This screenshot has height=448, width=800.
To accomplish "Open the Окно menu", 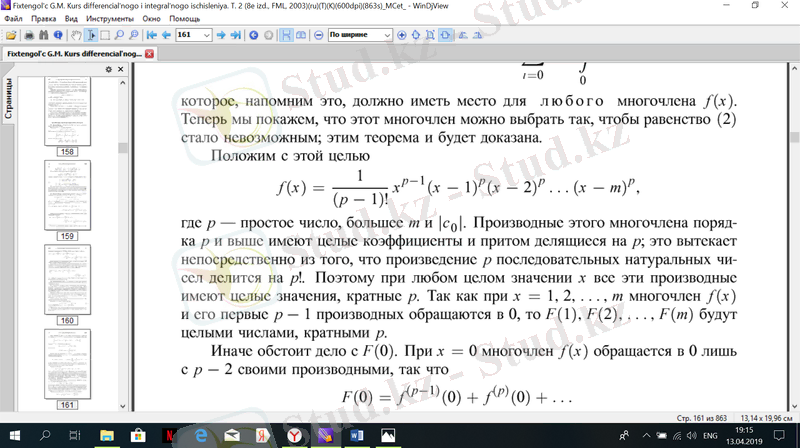I will 151,19.
